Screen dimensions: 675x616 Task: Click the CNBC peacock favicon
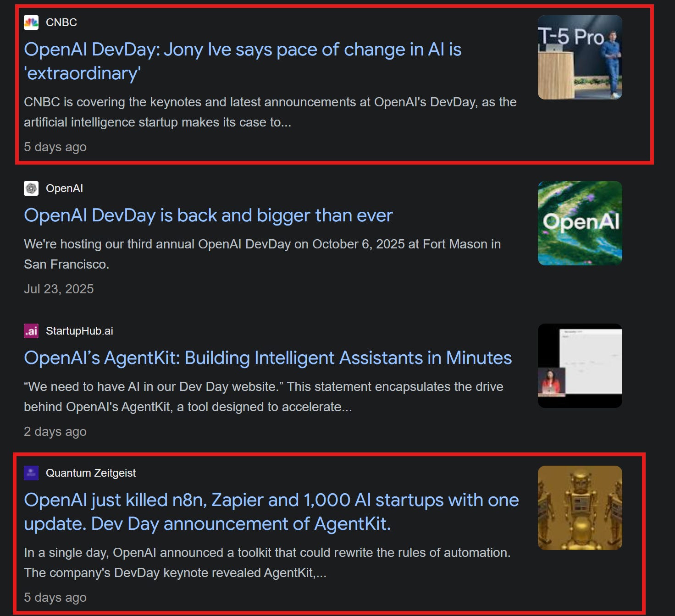pos(31,22)
